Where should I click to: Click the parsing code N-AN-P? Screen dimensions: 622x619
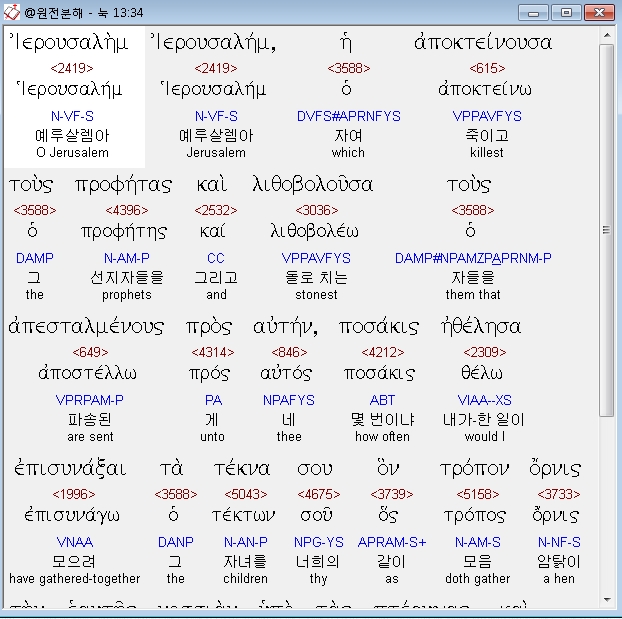(246, 542)
